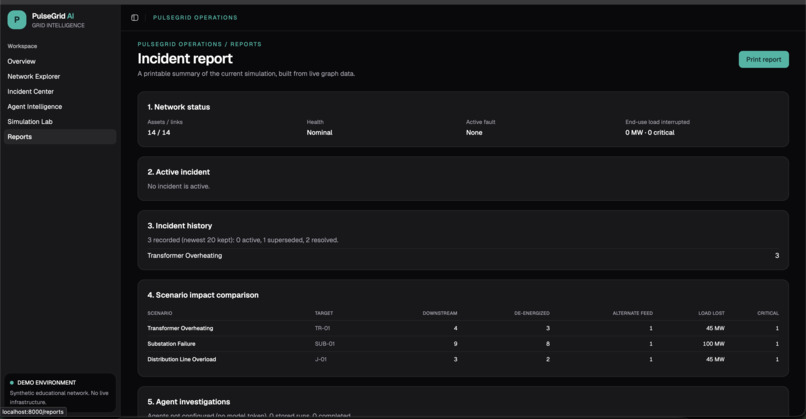Click the ALTERNATE FEED column header

[632, 313]
